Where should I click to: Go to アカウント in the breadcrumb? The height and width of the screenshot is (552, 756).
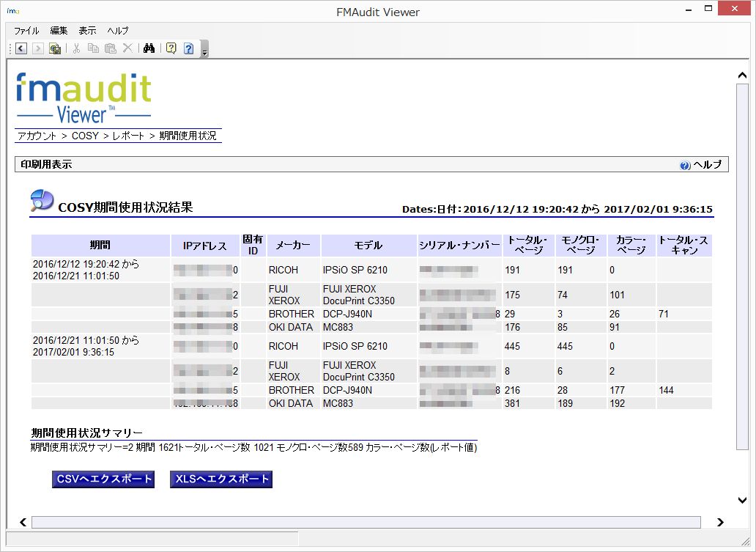pos(37,136)
